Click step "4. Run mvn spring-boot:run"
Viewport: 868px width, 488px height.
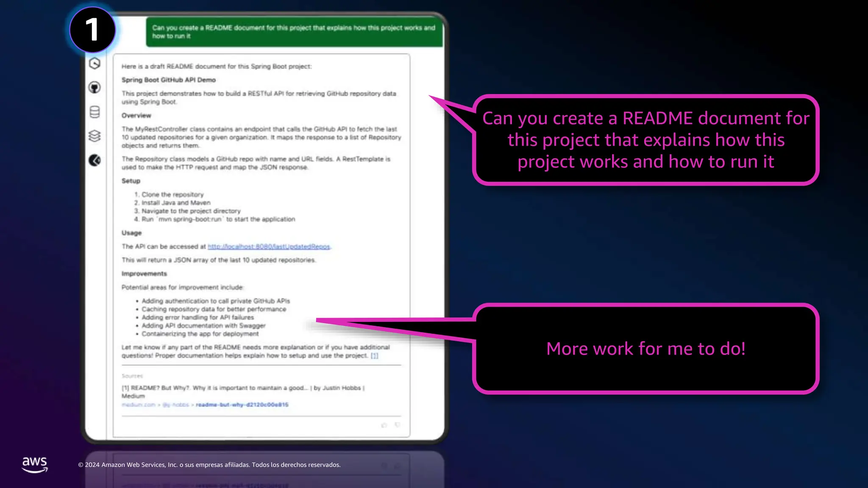214,219
